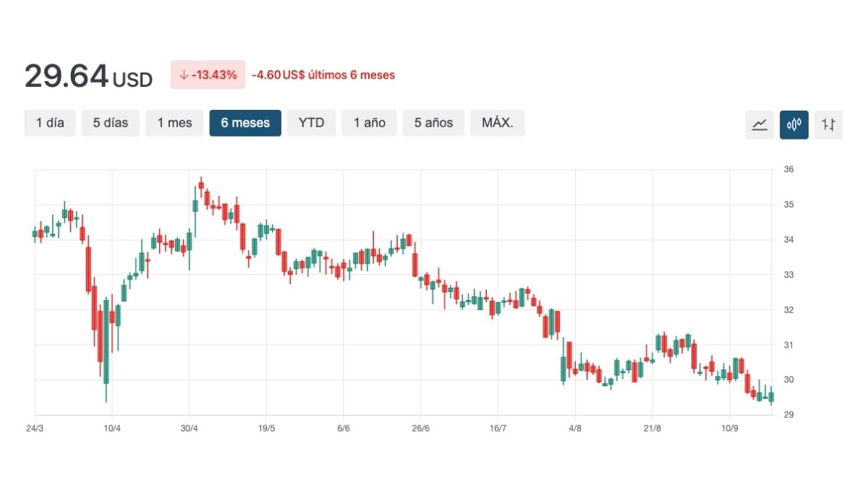The width and height of the screenshot is (868, 488).
Task: Select the active 6 meses range
Action: (245, 123)
